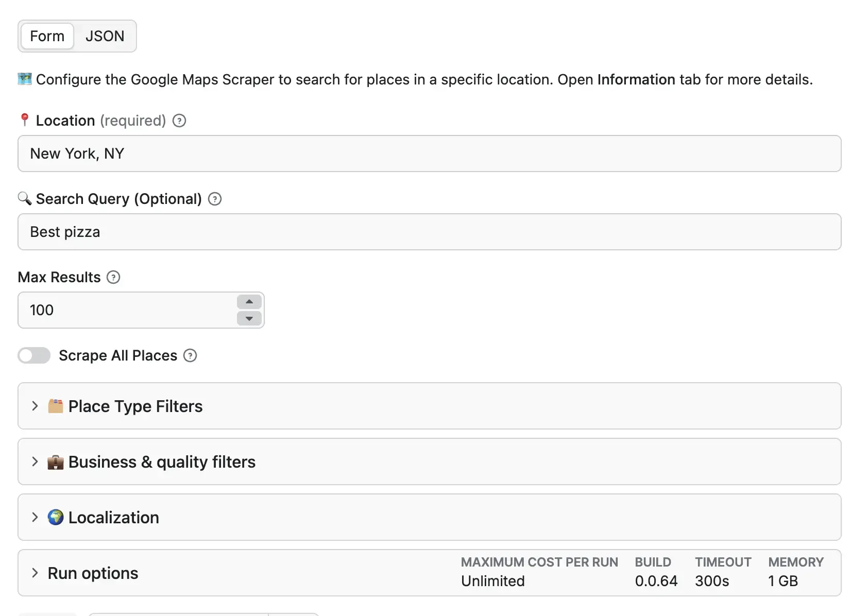Select the Form tab

(x=47, y=36)
